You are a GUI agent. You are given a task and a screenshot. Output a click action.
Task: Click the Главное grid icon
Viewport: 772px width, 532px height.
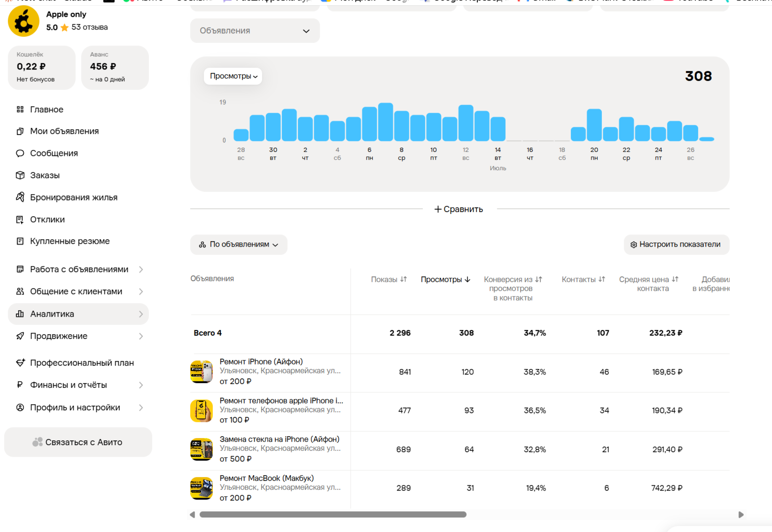point(20,110)
